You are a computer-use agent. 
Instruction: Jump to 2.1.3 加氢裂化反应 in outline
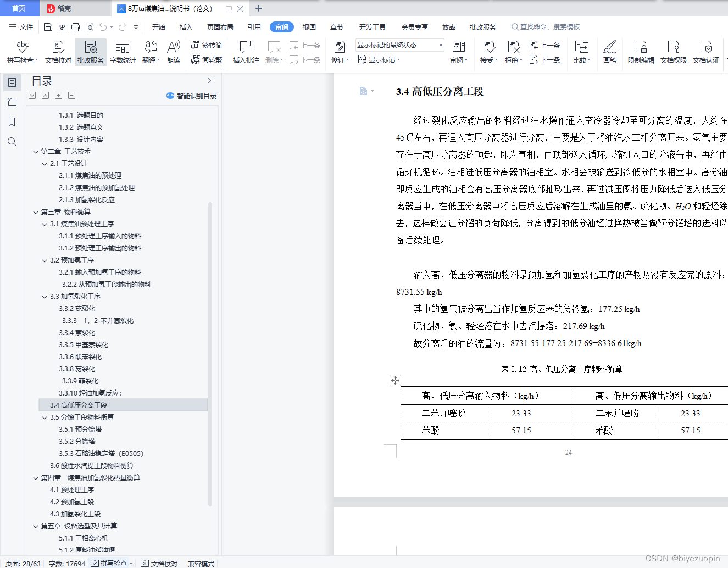click(87, 200)
